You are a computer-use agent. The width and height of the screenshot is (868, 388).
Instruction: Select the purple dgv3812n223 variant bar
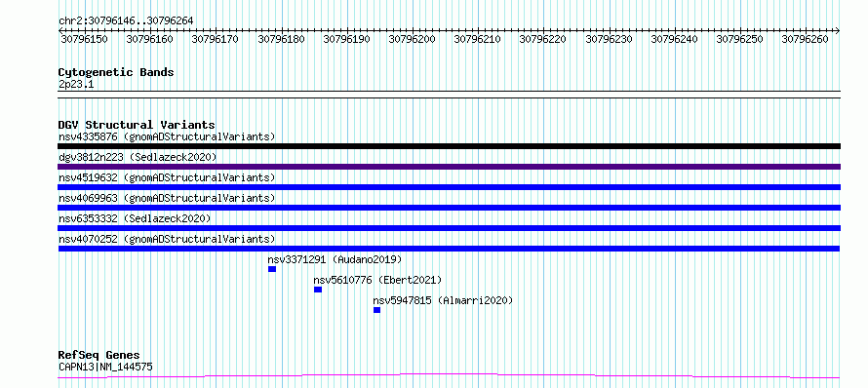pos(449,167)
